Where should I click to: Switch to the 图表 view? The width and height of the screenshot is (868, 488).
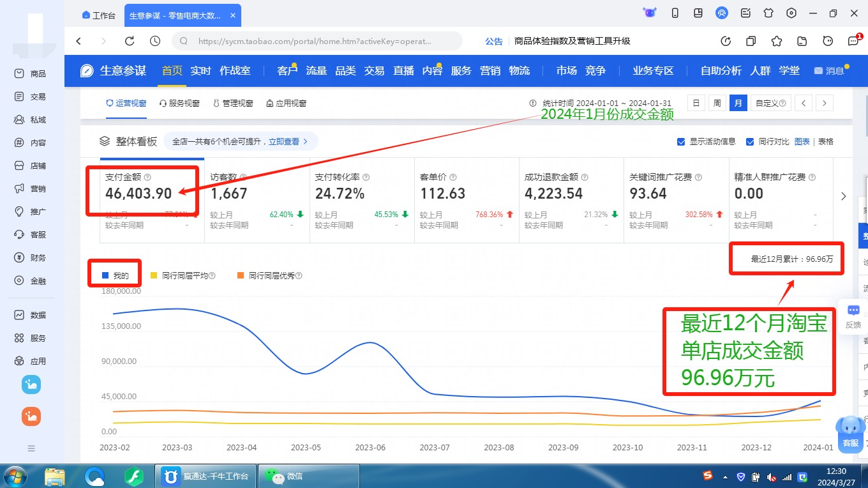click(x=802, y=142)
